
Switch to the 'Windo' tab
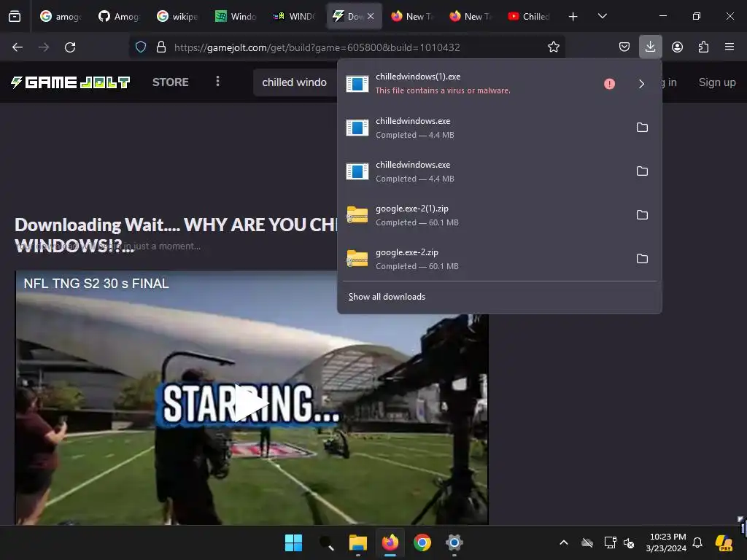(236, 17)
